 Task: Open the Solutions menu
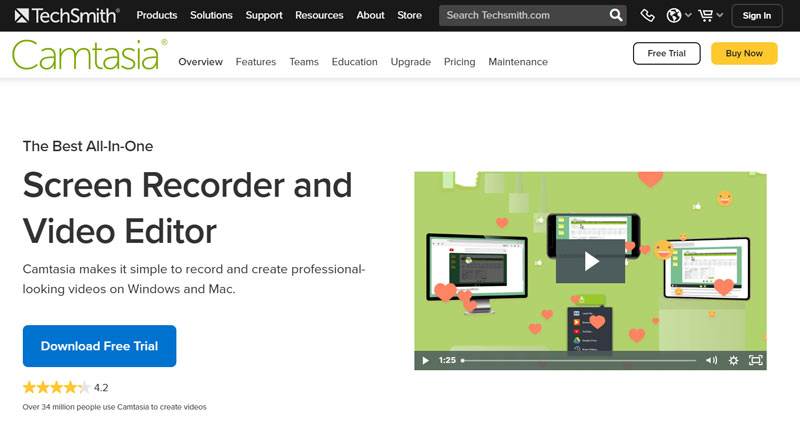click(x=211, y=15)
